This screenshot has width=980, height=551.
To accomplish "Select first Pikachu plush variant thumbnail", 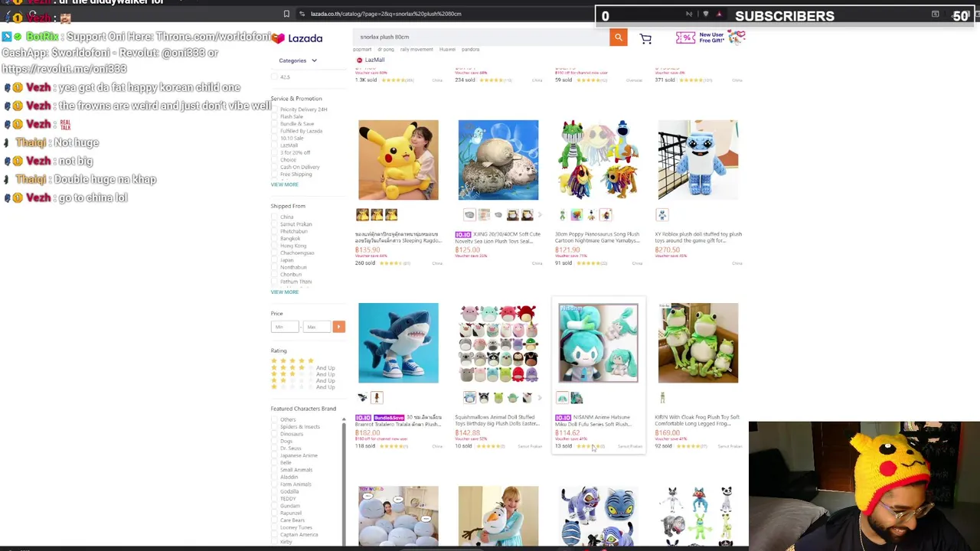I will tap(362, 215).
